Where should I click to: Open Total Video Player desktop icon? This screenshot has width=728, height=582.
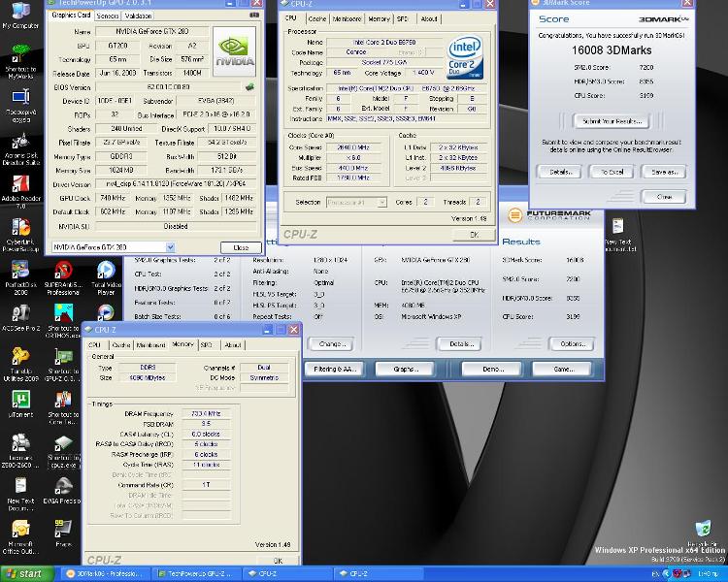click(x=106, y=278)
